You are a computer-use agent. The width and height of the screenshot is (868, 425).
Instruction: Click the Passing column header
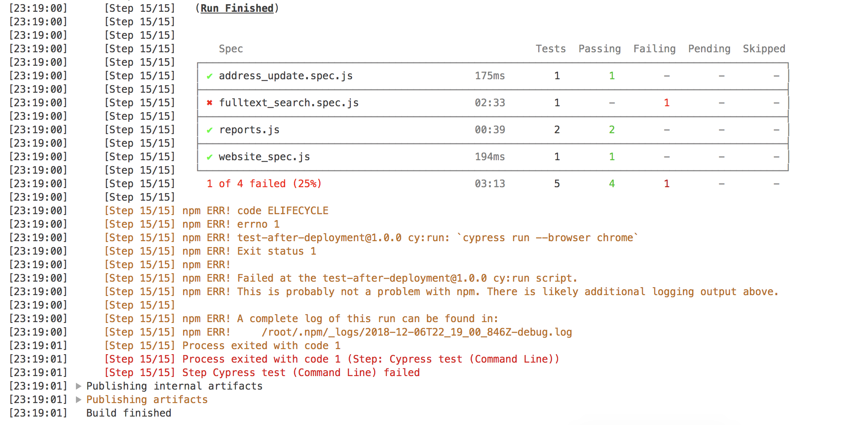[x=600, y=49]
